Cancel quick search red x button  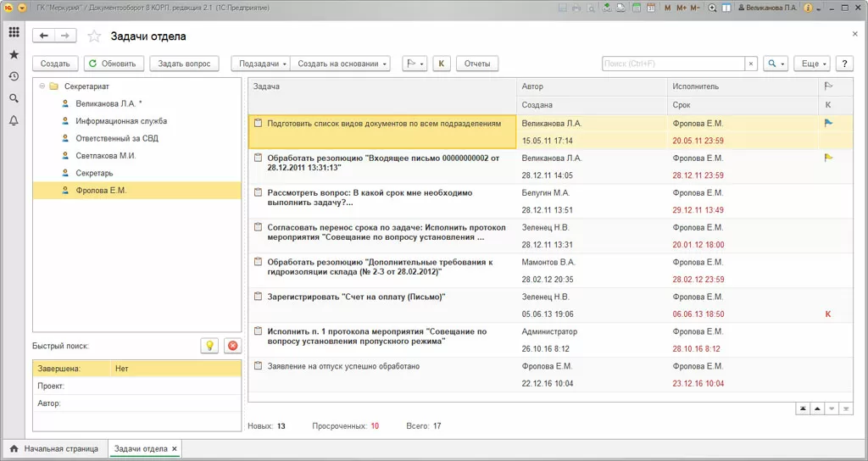(x=233, y=346)
